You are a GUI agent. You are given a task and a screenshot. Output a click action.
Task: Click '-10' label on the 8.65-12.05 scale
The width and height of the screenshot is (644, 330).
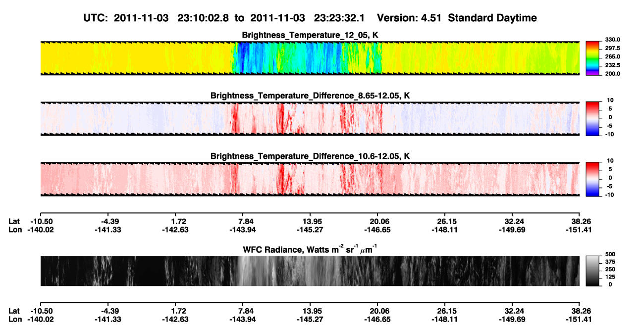click(x=610, y=134)
